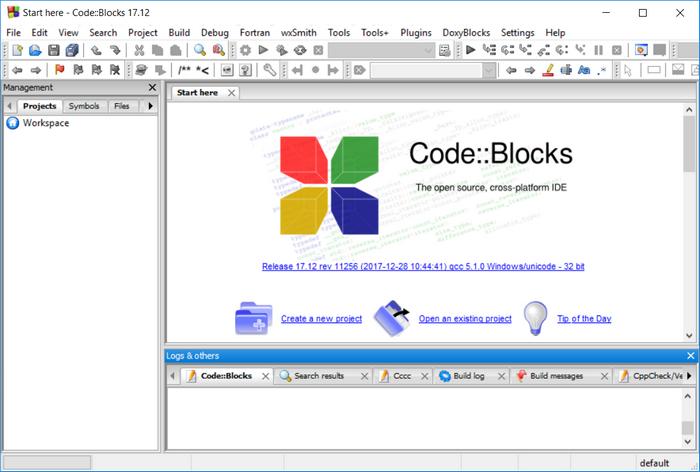Click the left arrow of Management tabs
Image resolution: width=700 pixels, height=472 pixels.
click(9, 106)
